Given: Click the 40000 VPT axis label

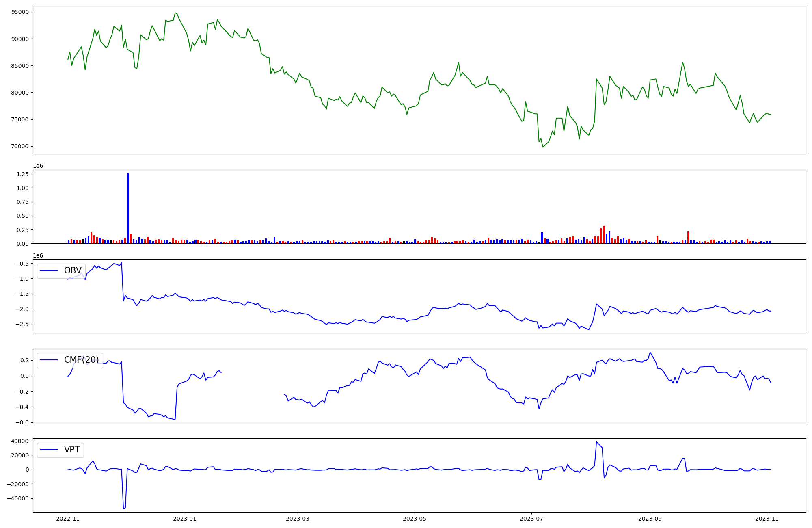Looking at the screenshot, I should (20, 441).
